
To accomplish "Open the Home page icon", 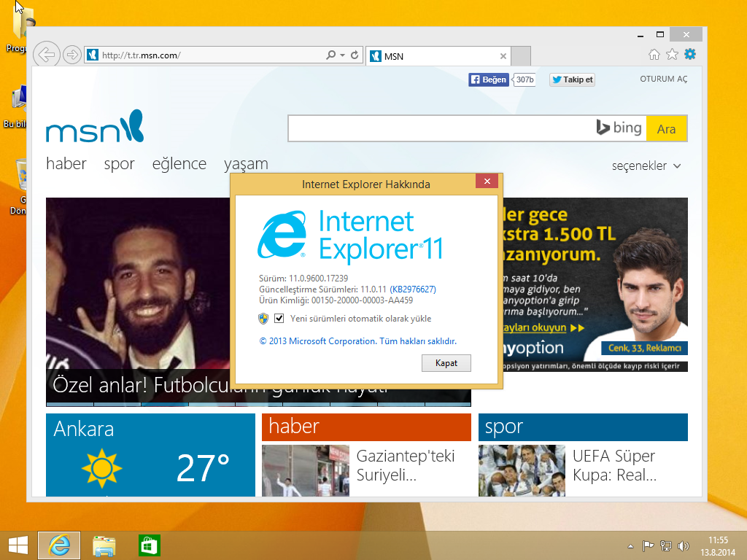I will [x=654, y=55].
